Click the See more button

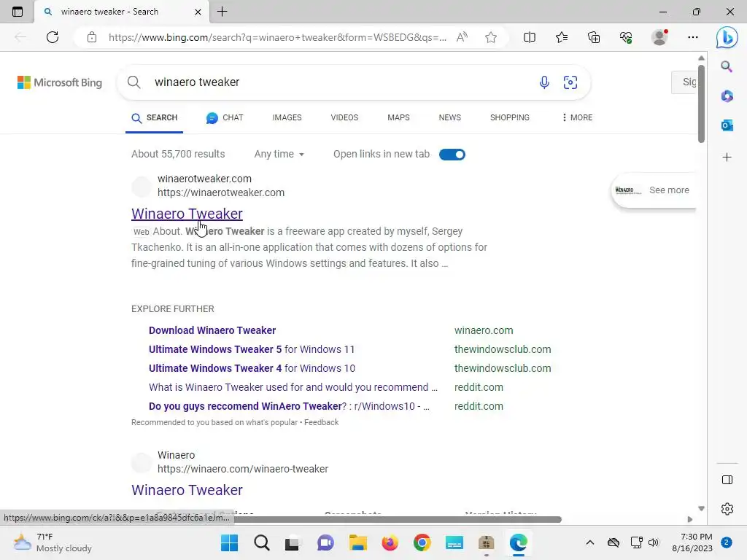tap(654, 190)
